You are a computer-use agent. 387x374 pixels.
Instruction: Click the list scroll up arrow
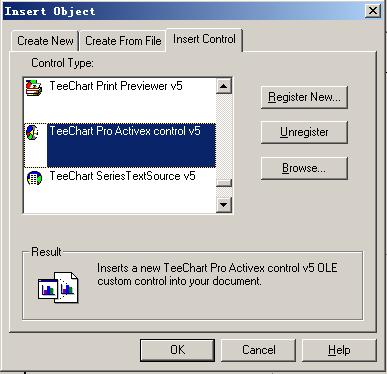coord(224,86)
